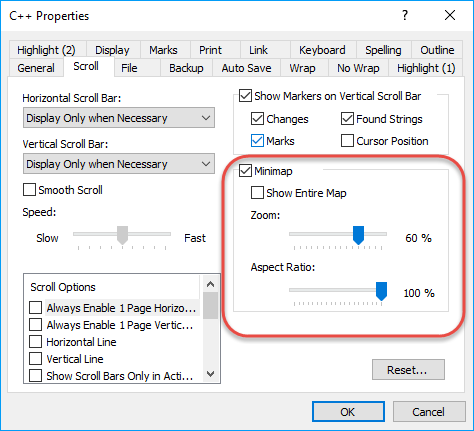Enable Smooth Scroll checkbox
This screenshot has height=431, width=474.
[29, 190]
